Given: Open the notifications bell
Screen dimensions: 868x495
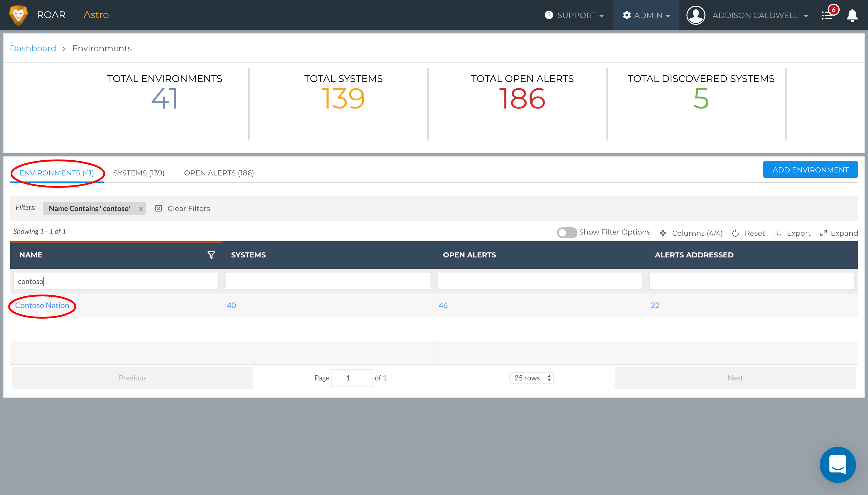Looking at the screenshot, I should point(852,15).
